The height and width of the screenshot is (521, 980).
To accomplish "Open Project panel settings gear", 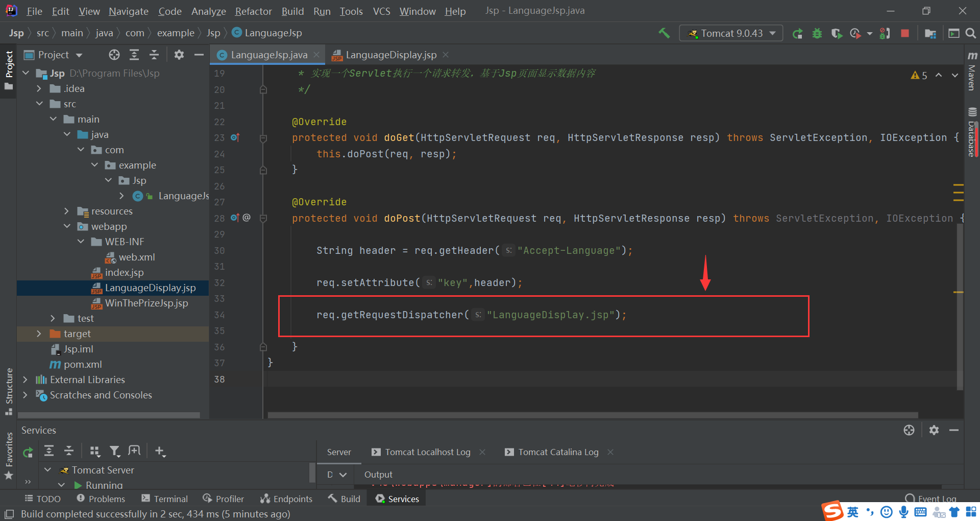I will pos(179,55).
